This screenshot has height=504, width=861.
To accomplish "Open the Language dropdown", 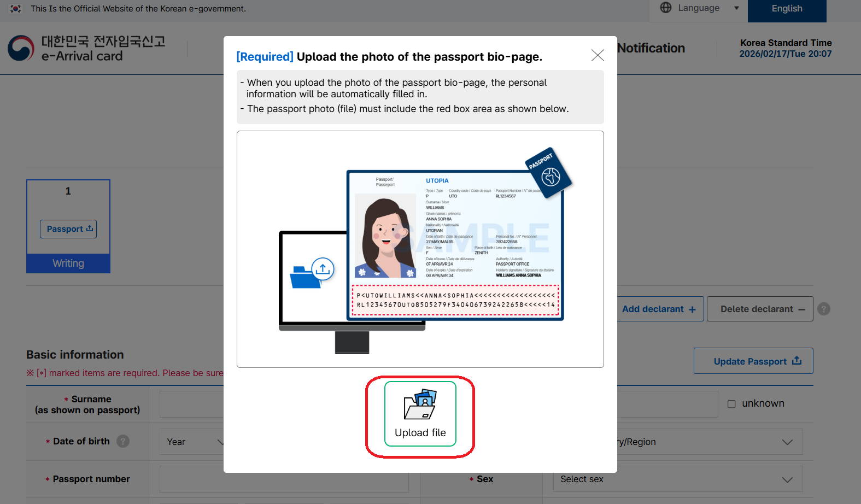I will [x=699, y=8].
